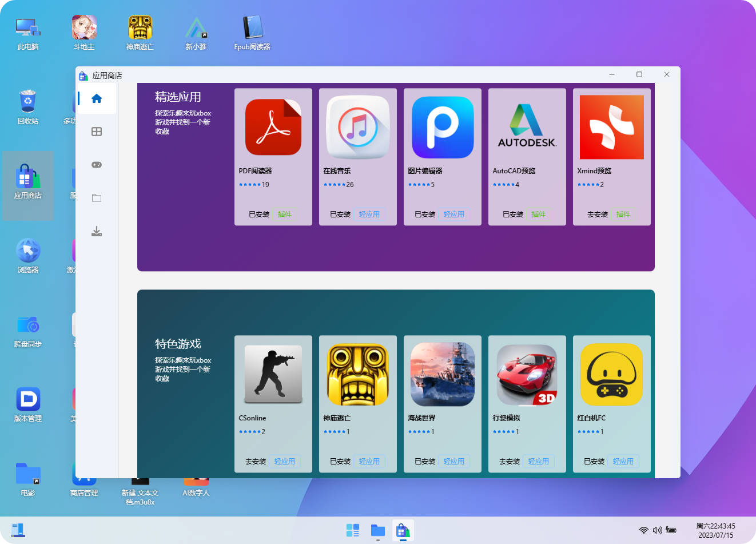The image size is (756, 544).
Task: Open battery status tray icon
Action: tap(671, 530)
